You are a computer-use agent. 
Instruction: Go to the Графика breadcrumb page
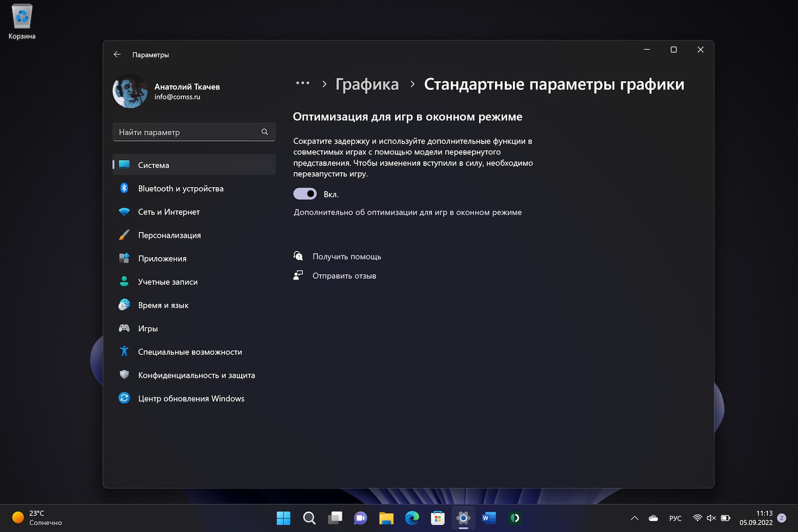367,85
